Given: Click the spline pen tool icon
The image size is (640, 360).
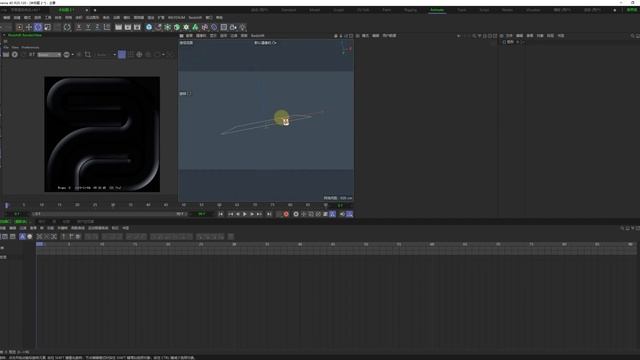Looking at the screenshot, I should pos(158,27).
